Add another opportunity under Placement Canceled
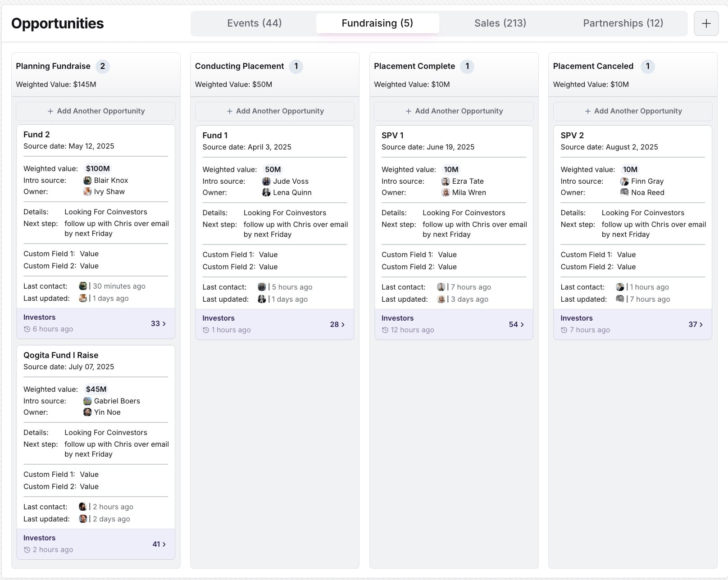This screenshot has width=728, height=580. coord(633,111)
